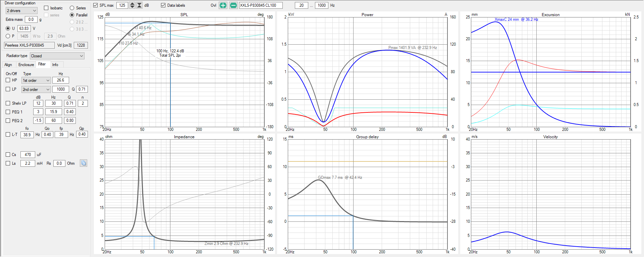Enable Isobaric checkbox

46,8
